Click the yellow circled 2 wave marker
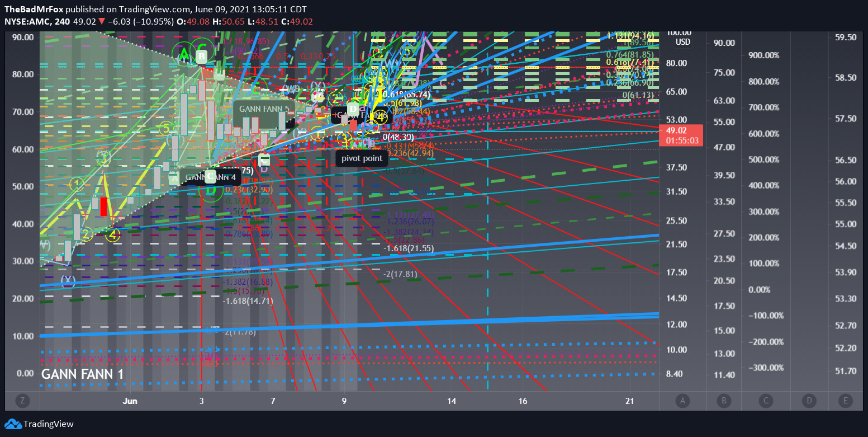 click(x=86, y=234)
